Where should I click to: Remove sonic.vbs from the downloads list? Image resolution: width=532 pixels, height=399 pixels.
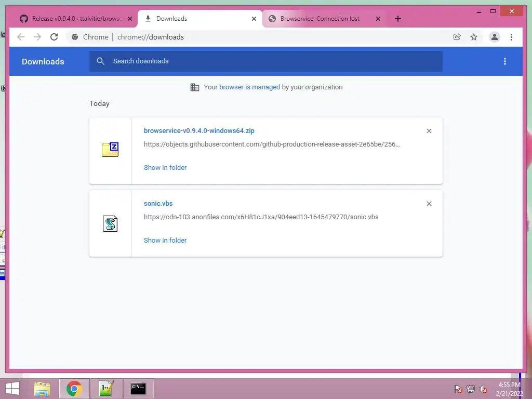[x=429, y=204]
